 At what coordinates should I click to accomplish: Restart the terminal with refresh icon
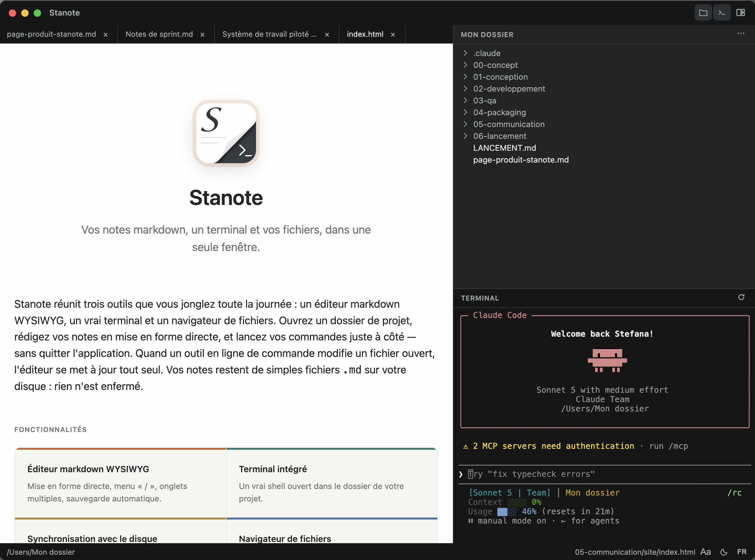[741, 297]
